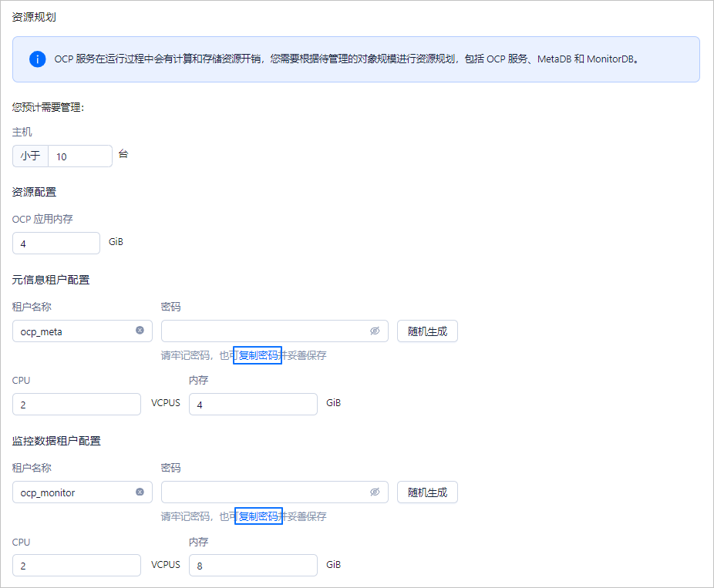This screenshot has width=714, height=588.
Task: Focus the OCP application memory field
Action: (56, 243)
